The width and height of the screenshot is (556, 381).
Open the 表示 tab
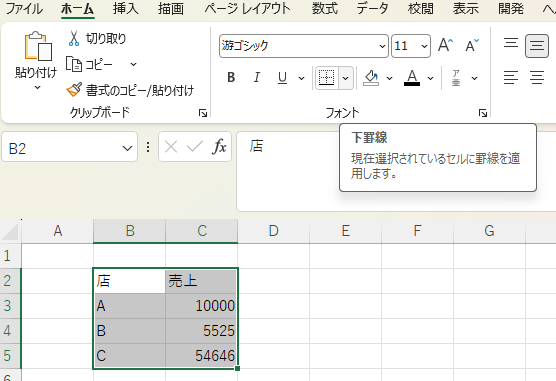[x=466, y=9]
